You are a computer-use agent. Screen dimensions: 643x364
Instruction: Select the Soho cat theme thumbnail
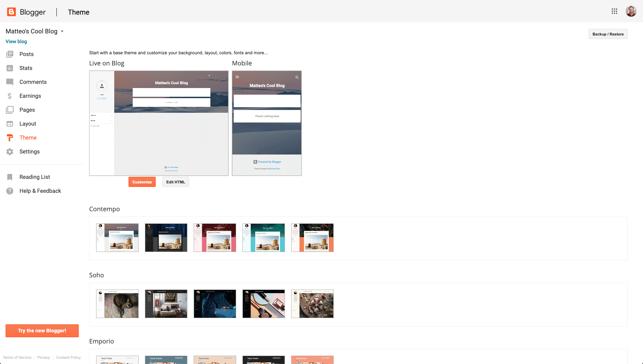click(x=117, y=303)
